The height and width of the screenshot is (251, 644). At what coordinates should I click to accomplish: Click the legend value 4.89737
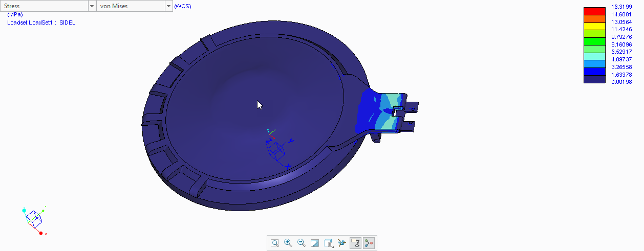click(621, 59)
